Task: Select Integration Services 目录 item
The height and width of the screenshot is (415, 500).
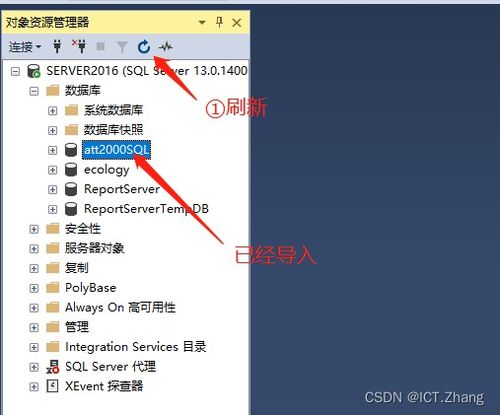Action: 136,347
